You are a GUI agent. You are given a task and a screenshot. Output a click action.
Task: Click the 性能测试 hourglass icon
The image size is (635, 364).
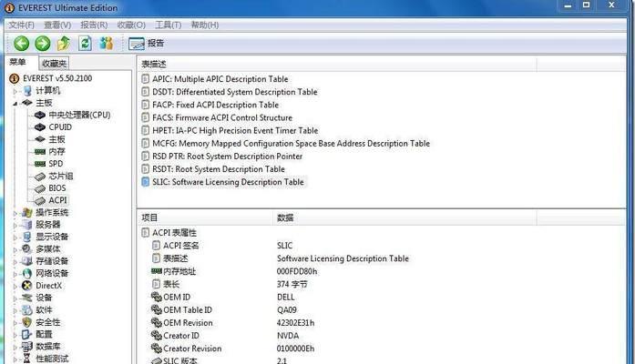point(26,359)
